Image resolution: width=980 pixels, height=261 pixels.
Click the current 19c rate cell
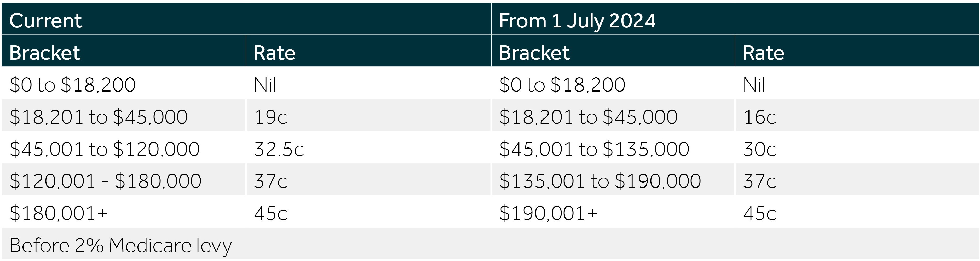click(369, 115)
